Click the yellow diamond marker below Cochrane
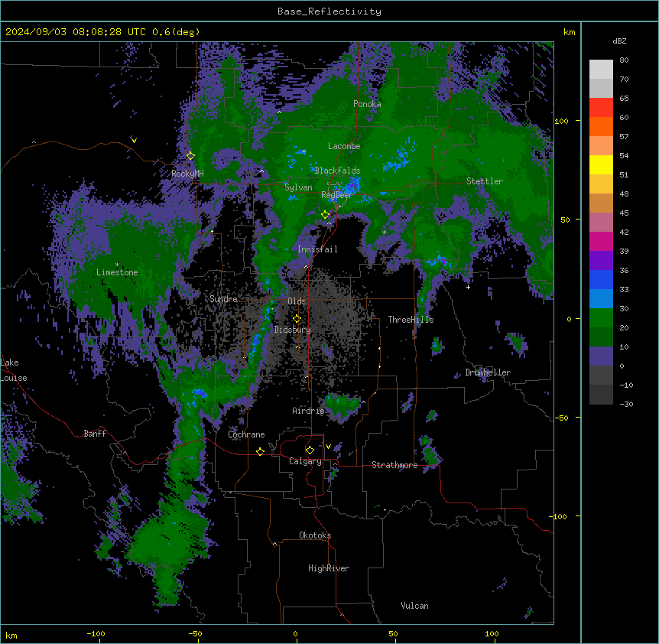659x644 pixels. click(x=260, y=451)
